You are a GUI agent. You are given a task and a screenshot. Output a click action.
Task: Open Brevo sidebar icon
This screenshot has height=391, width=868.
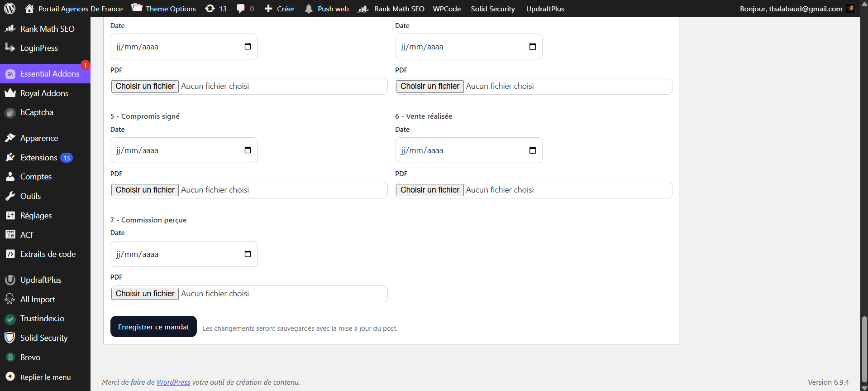point(10,357)
